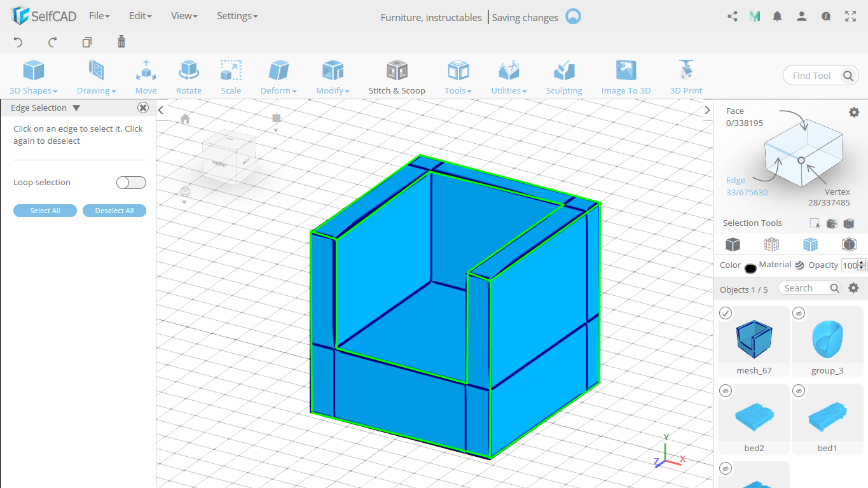Select the x-ray view mode icon
This screenshot has width=868, height=488.
[849, 244]
